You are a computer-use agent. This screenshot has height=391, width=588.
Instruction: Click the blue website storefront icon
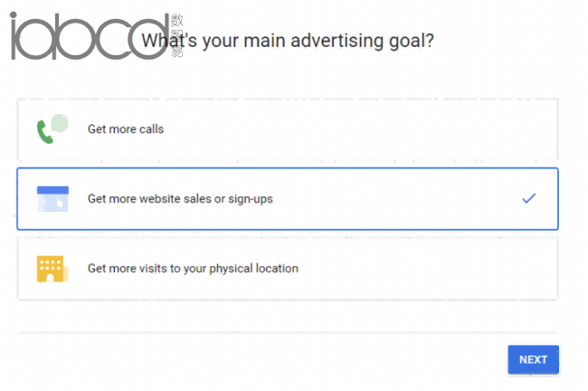click(x=52, y=199)
